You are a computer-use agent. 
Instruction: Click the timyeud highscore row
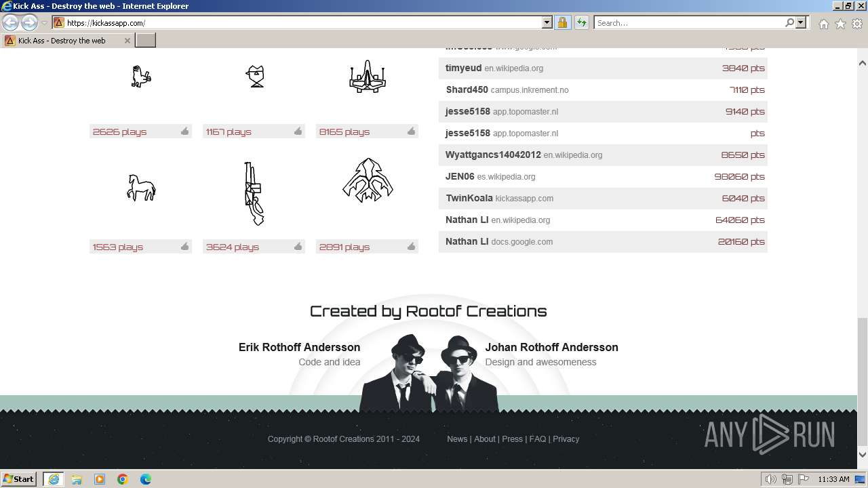point(603,68)
